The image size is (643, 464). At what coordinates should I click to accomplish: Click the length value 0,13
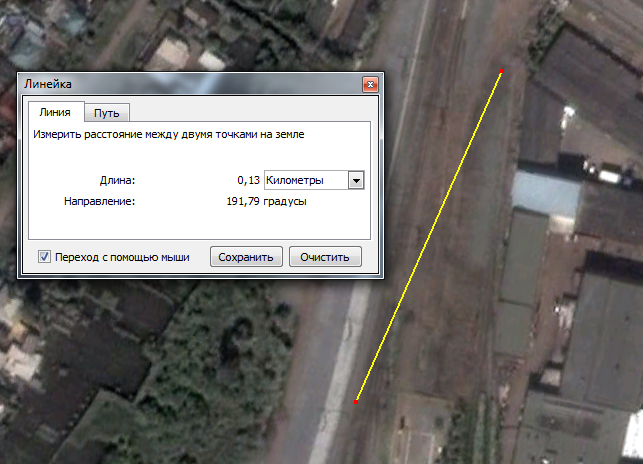click(x=247, y=180)
